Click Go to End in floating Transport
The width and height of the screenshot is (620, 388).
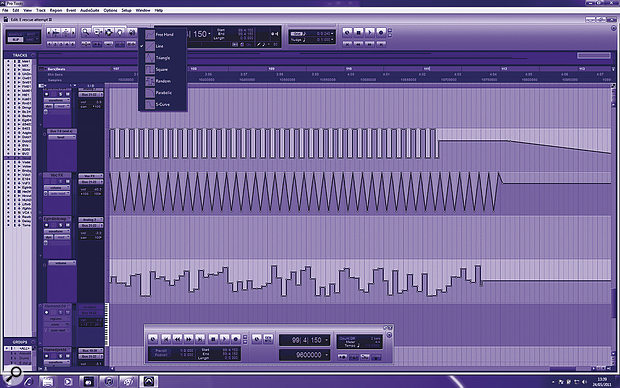click(x=200, y=339)
